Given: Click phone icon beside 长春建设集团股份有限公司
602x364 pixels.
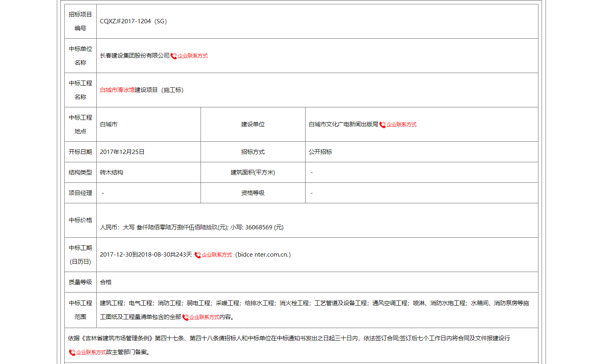Looking at the screenshot, I should pyautogui.click(x=174, y=56).
